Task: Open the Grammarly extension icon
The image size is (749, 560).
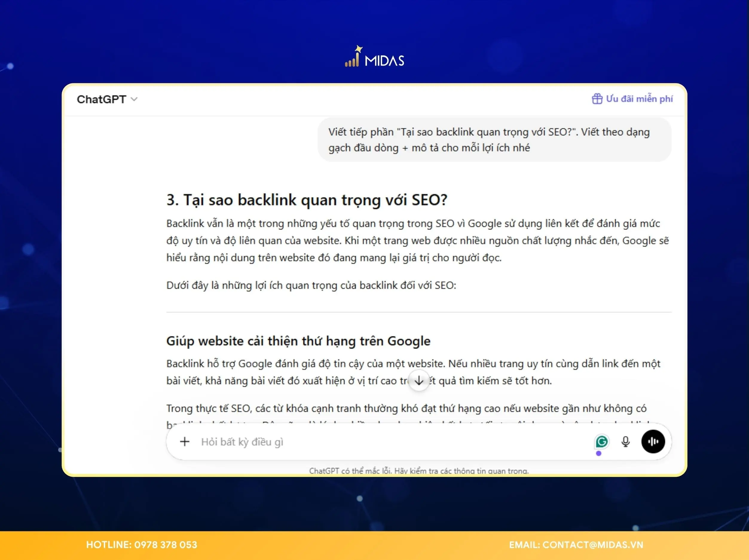Action: (x=601, y=441)
